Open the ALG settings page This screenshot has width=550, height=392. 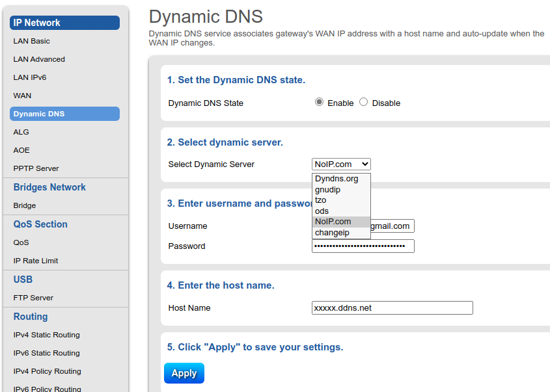[x=21, y=132]
